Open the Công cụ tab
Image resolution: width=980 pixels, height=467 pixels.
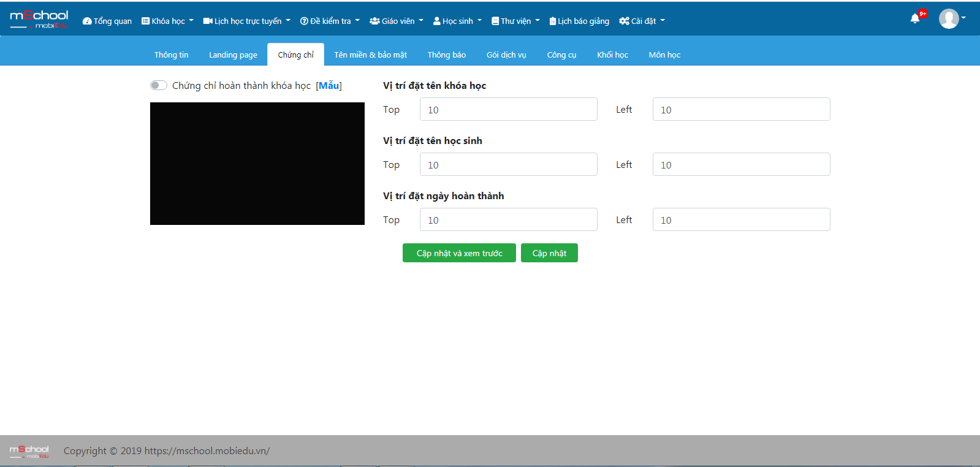562,55
